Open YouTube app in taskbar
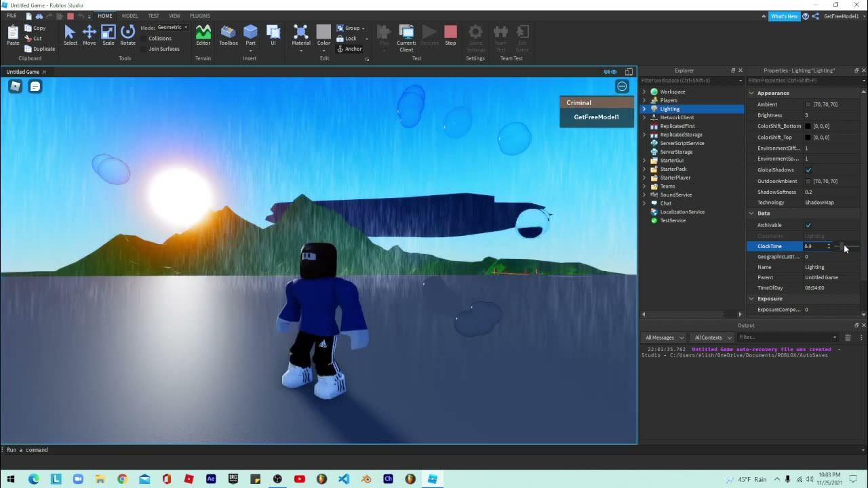The width and height of the screenshot is (868, 488). 299,479
